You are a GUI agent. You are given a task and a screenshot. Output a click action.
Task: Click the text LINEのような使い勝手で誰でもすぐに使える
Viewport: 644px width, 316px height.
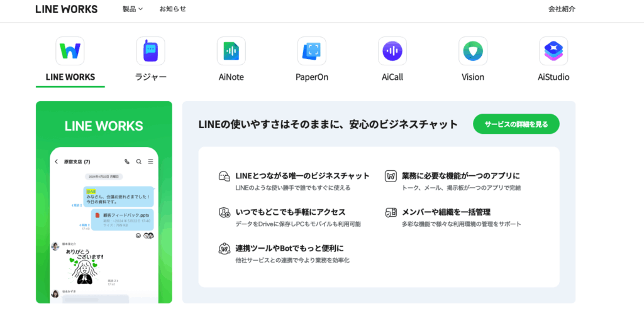(293, 188)
